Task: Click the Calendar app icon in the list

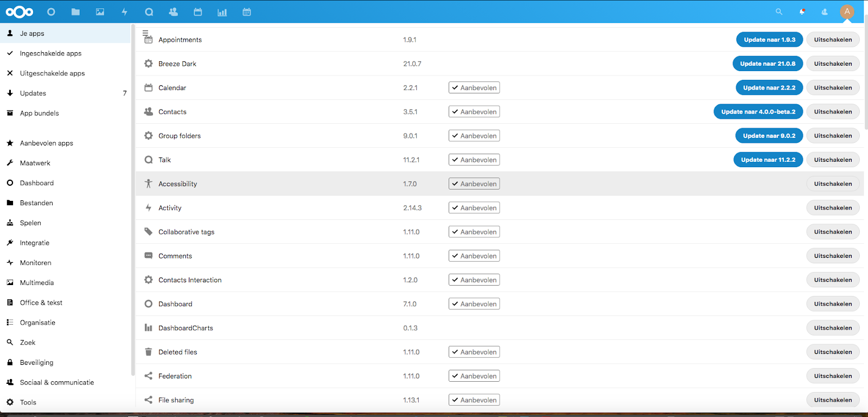Action: (x=149, y=87)
